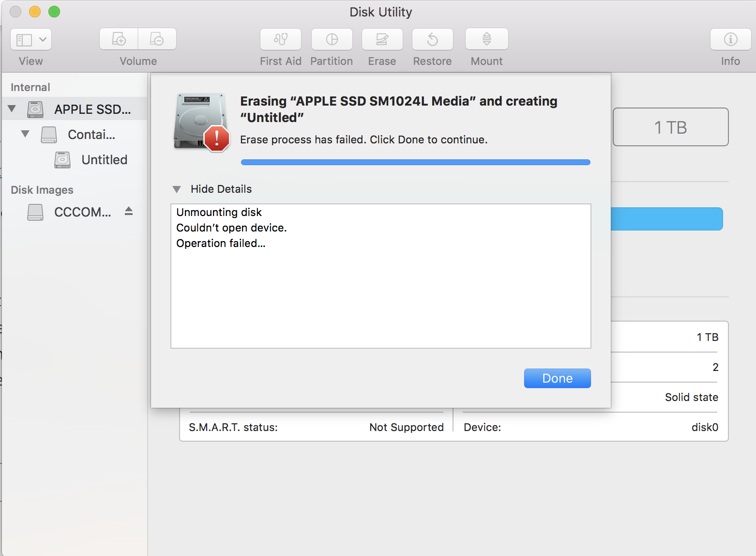Click the "Couldn't open device." log line
This screenshot has height=556, width=756.
(x=231, y=228)
